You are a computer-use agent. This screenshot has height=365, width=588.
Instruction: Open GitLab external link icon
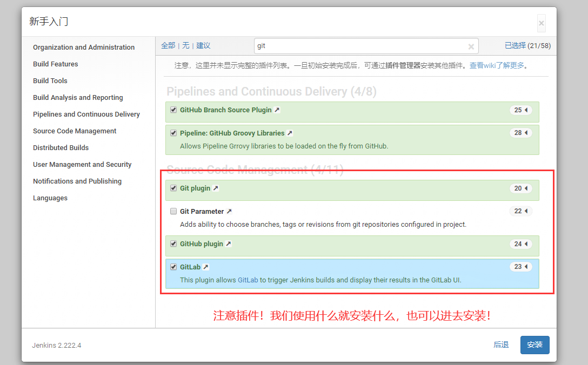click(x=206, y=267)
